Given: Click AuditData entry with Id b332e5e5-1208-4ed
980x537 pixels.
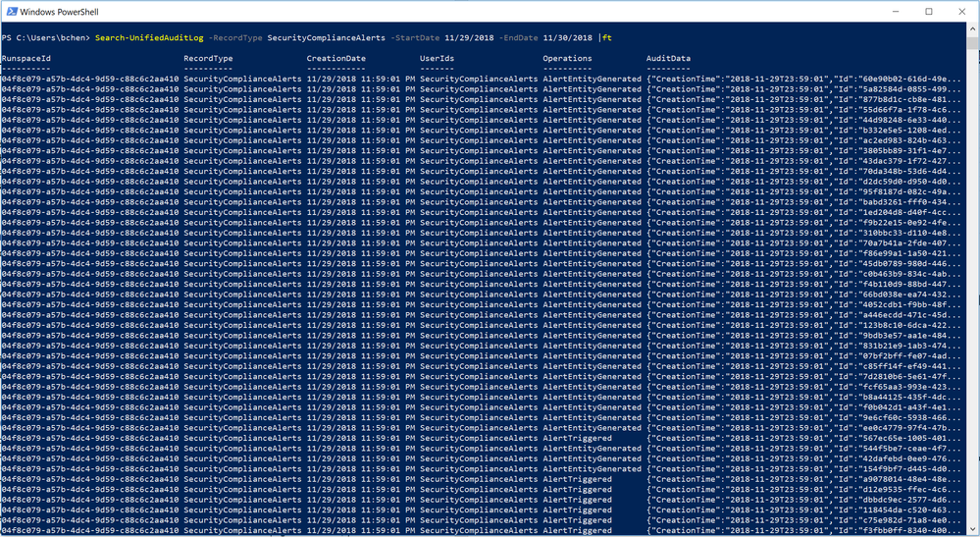Looking at the screenshot, I should tap(804, 130).
